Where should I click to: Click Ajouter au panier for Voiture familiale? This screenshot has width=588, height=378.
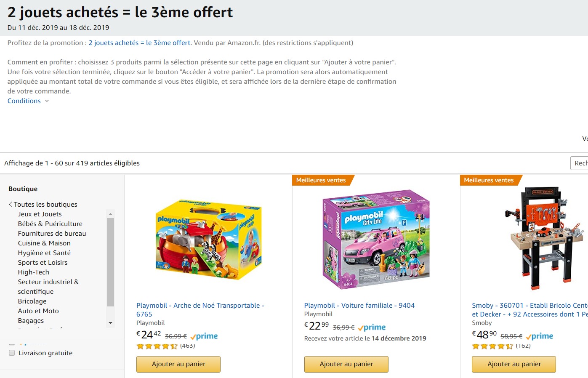point(346,364)
